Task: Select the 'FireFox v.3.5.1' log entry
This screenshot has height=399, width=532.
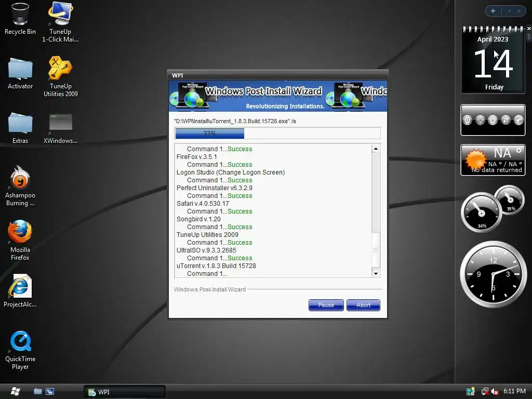Action: 197,157
